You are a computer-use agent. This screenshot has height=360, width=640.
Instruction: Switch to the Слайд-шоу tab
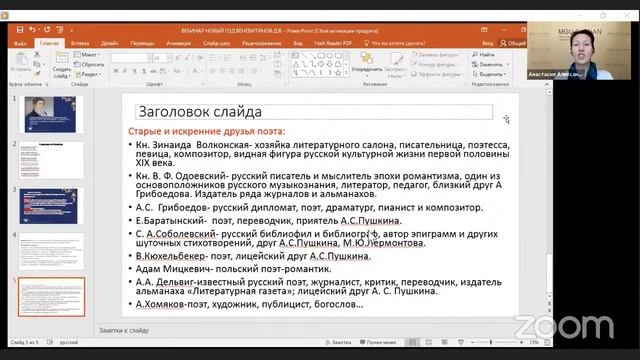[217, 43]
